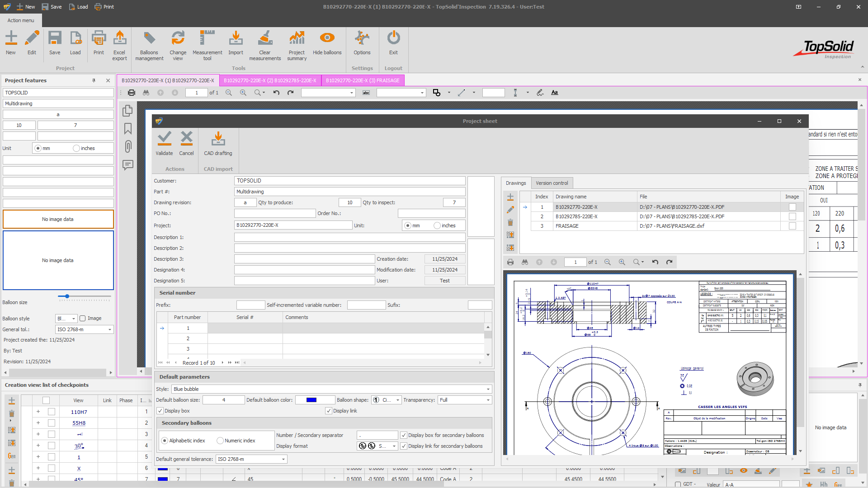868x488 pixels.
Task: Open General tol. dropdown in Project features
Action: click(110, 329)
